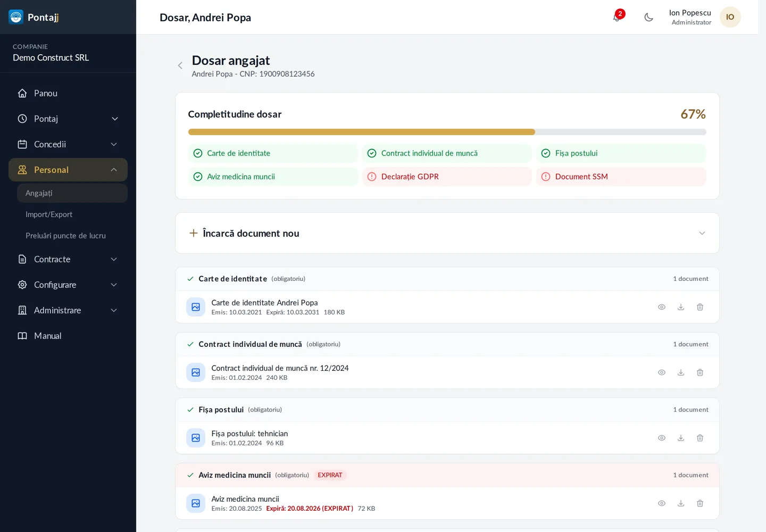This screenshot has width=766, height=532.
Task: Delete Fișa postului: tehnician file
Action: click(700, 438)
